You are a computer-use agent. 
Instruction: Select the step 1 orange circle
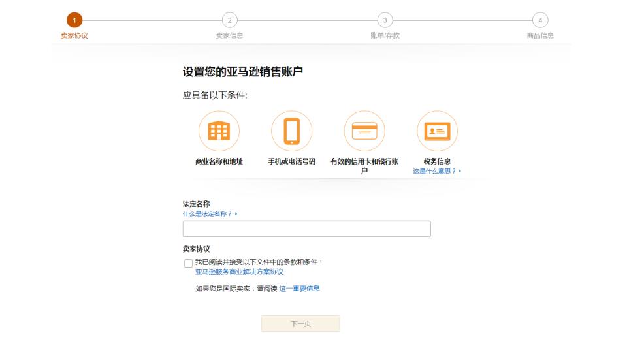click(x=74, y=20)
